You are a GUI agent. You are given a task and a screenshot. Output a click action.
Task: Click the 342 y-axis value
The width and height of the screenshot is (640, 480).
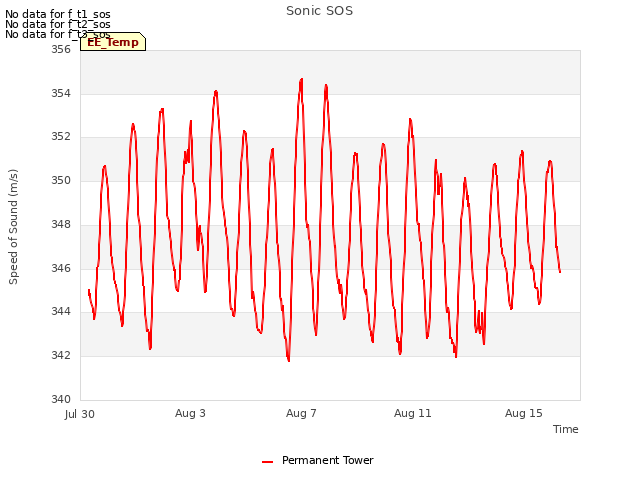(x=60, y=356)
